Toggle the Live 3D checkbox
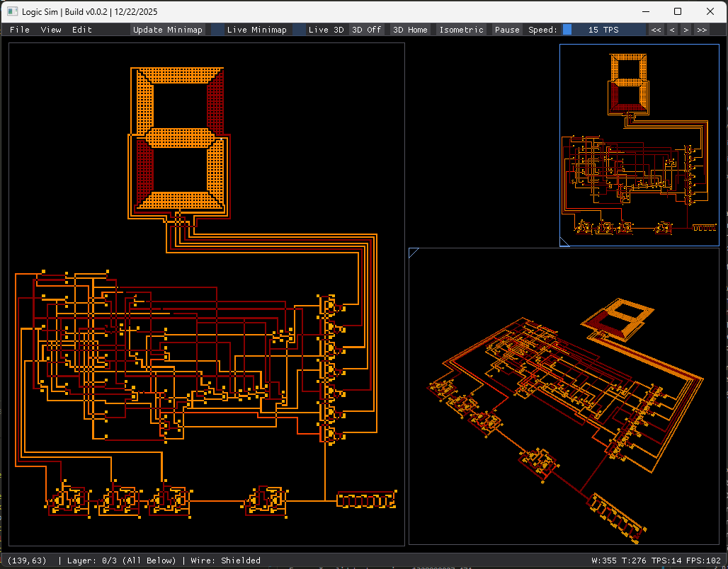Image resolution: width=728 pixels, height=569 pixels. (299, 30)
